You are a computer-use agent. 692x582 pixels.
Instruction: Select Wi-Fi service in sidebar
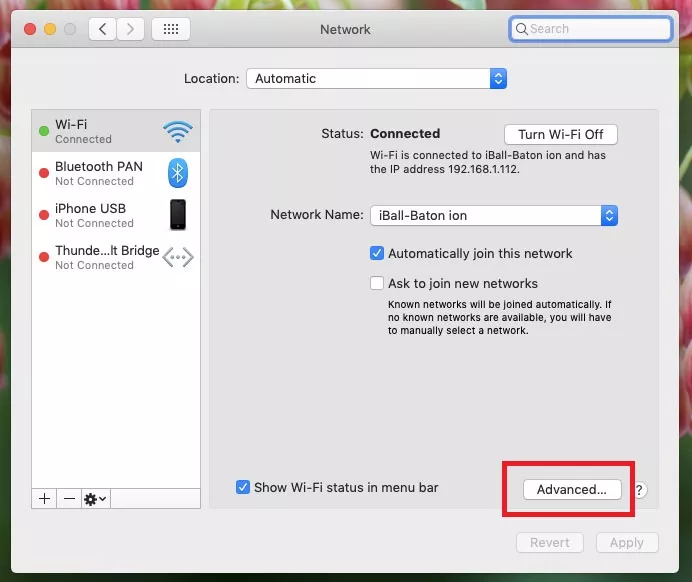116,131
